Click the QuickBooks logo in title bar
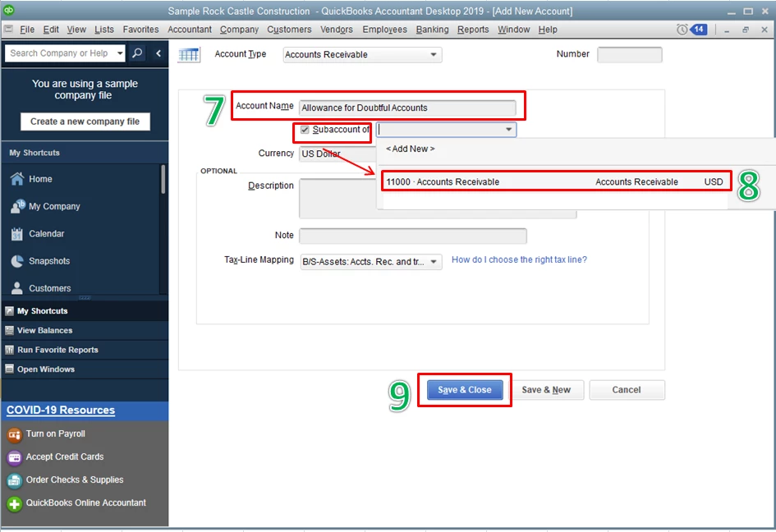The image size is (776, 532). point(9,10)
